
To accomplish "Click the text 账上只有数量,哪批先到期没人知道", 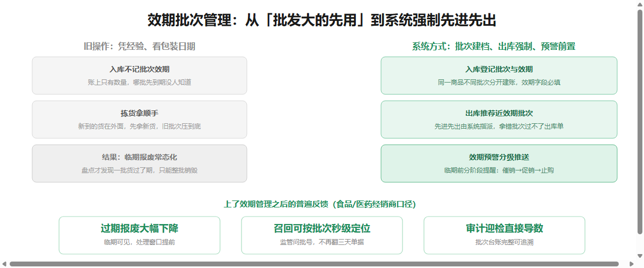I will coord(140,83).
